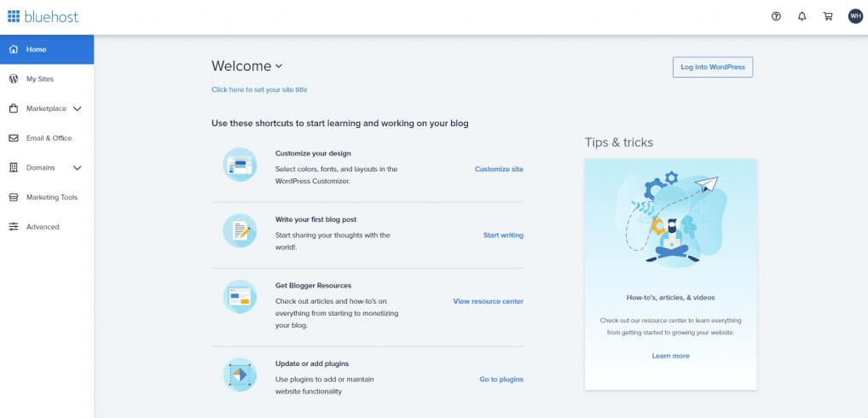Follow the Start writing link
This screenshot has height=418, width=868.
pyautogui.click(x=503, y=235)
